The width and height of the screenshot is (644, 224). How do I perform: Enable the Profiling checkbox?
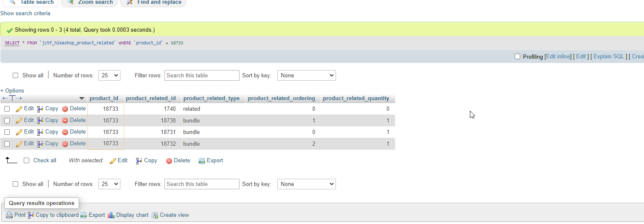[517, 57]
